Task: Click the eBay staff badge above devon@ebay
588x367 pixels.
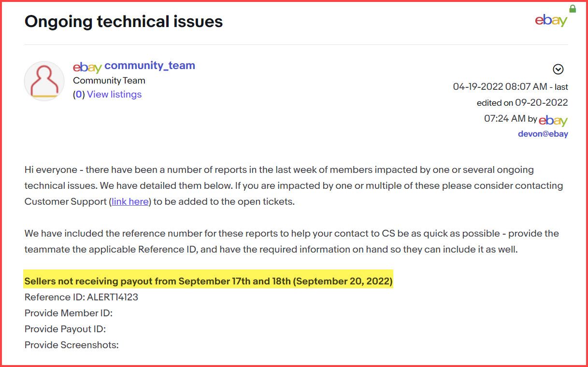Action: pyautogui.click(x=553, y=120)
